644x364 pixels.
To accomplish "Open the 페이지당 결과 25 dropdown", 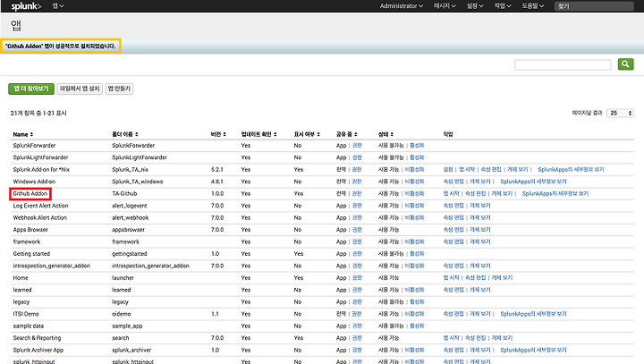I will click(620, 113).
